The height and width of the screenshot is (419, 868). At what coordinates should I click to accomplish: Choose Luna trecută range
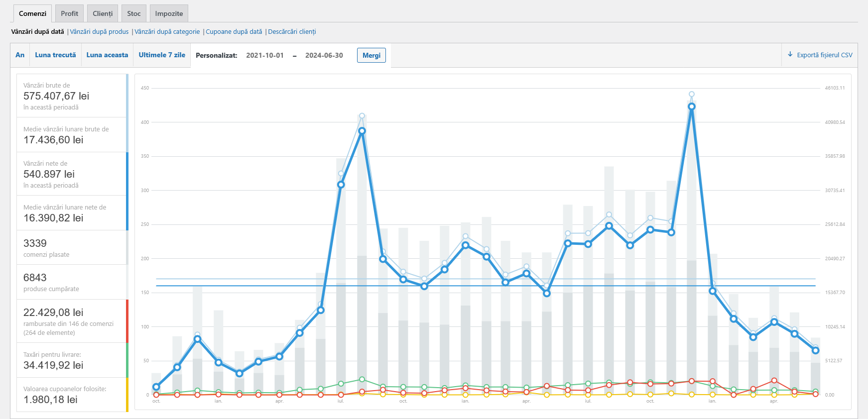(x=55, y=55)
